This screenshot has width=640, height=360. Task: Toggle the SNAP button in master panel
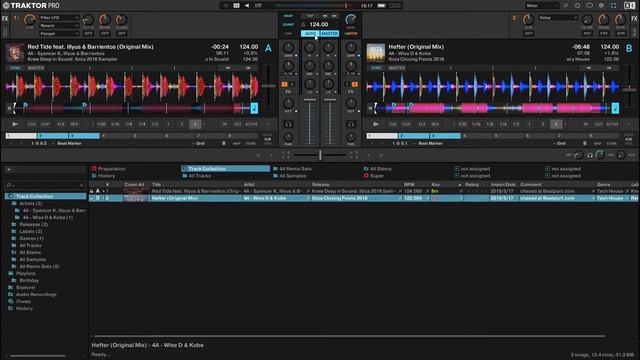click(x=288, y=16)
